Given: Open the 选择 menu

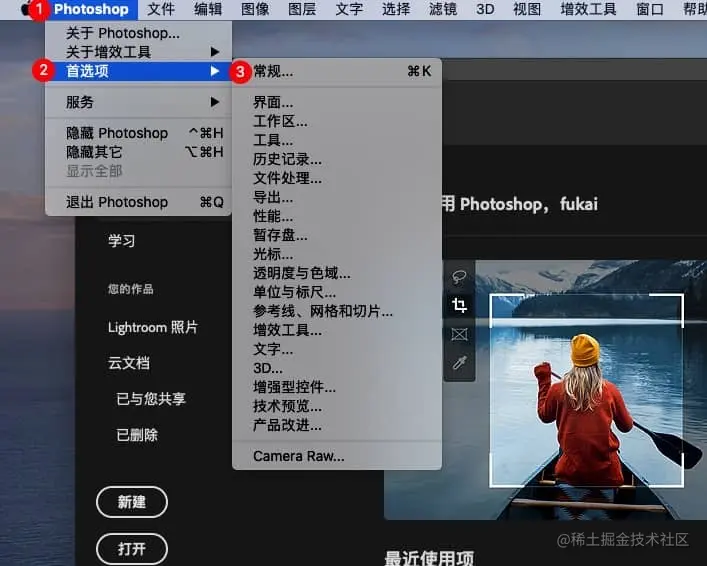Looking at the screenshot, I should point(396,9).
